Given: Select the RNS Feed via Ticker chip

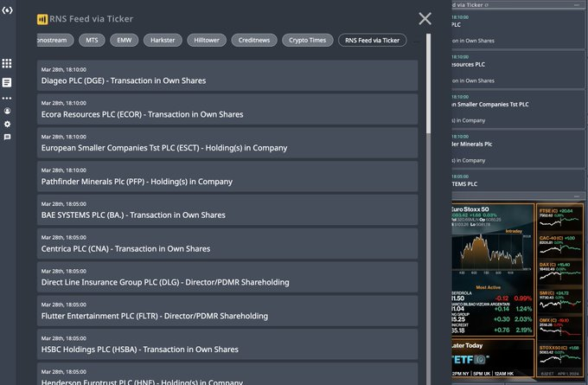Looking at the screenshot, I should 373,40.
